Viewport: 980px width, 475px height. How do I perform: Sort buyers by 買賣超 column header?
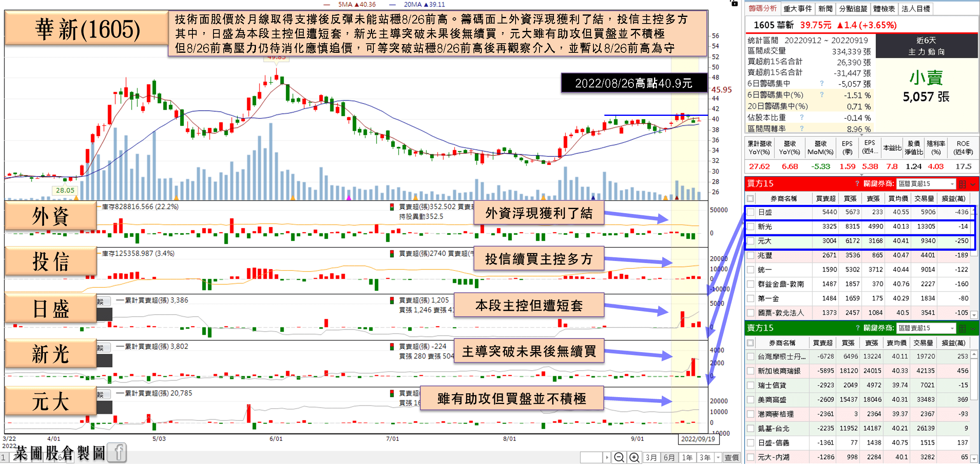coord(825,199)
